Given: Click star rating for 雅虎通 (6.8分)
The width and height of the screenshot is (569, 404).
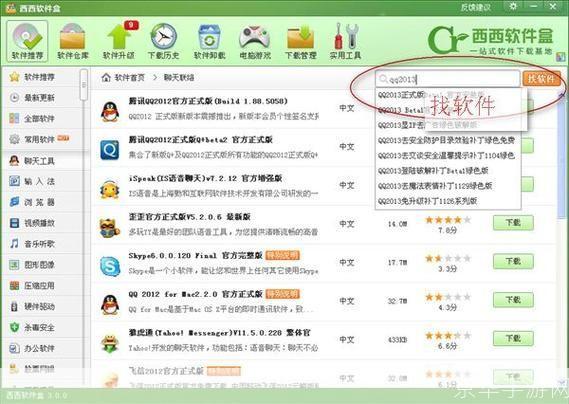Looking at the screenshot, I should (448, 336).
